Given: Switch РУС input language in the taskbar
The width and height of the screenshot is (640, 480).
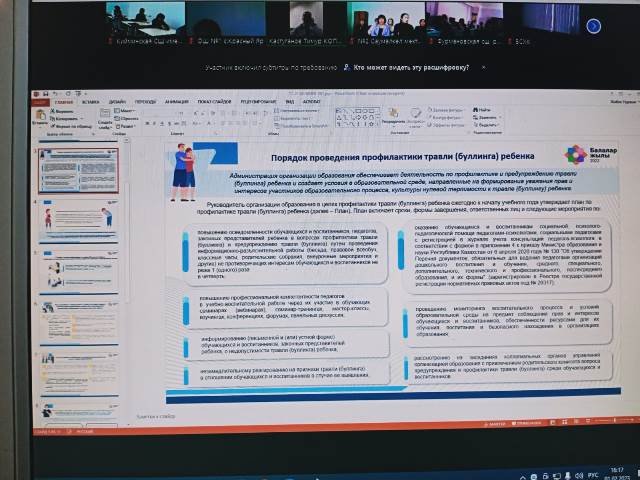Looking at the screenshot, I should [x=594, y=475].
